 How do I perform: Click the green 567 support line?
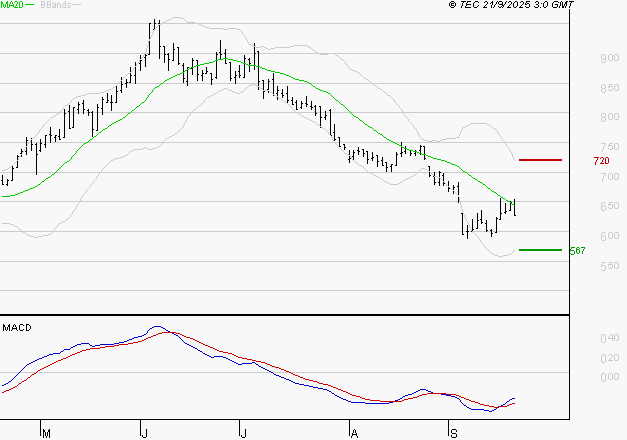point(540,250)
